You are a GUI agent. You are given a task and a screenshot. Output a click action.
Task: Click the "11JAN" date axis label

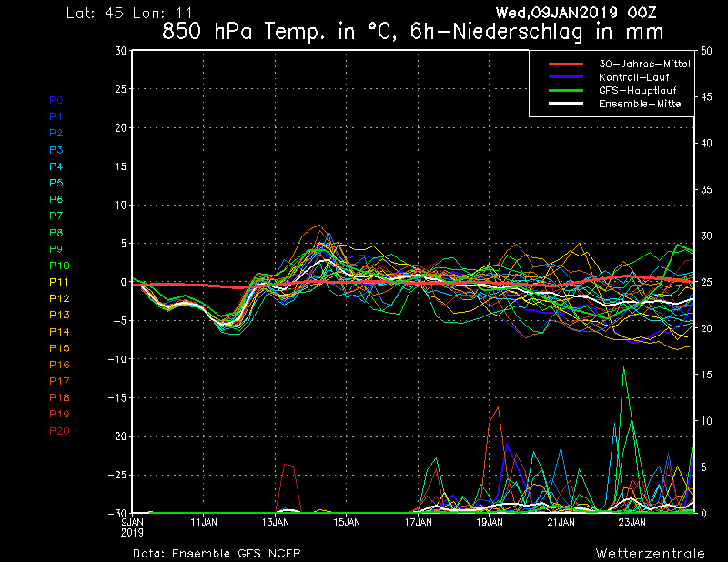(x=204, y=522)
